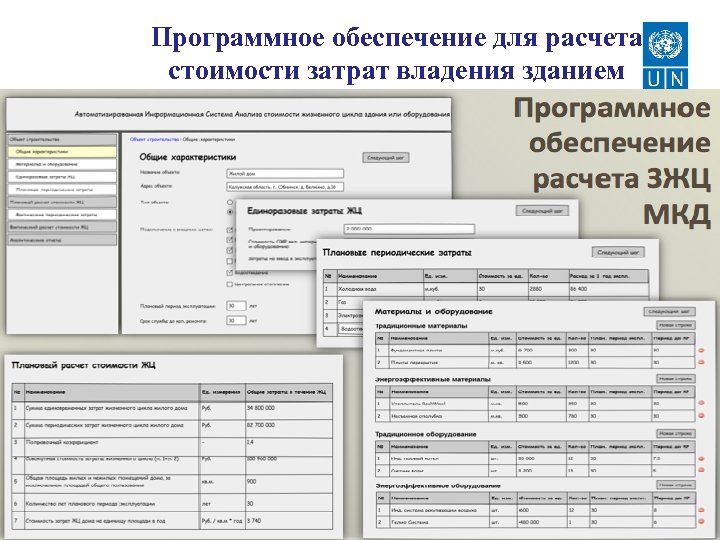Click Следующий шаг in Плановые периодические затраты

tap(618, 253)
